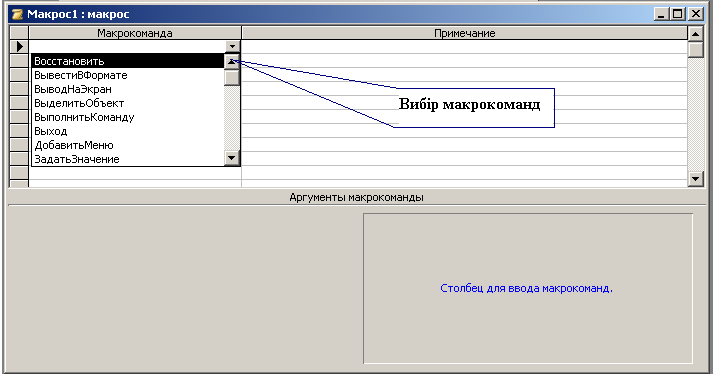The height and width of the screenshot is (374, 713).
Task: Select the Выход macro action
Action: pyautogui.click(x=128, y=131)
